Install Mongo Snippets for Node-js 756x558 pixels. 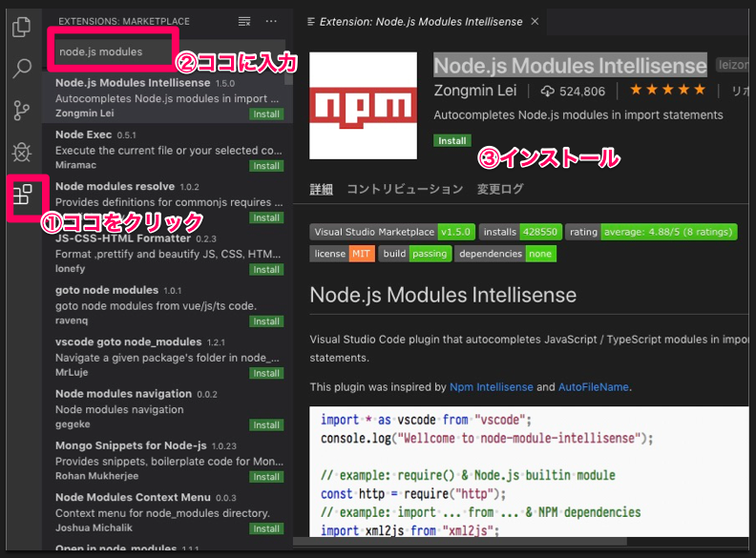pos(266,477)
